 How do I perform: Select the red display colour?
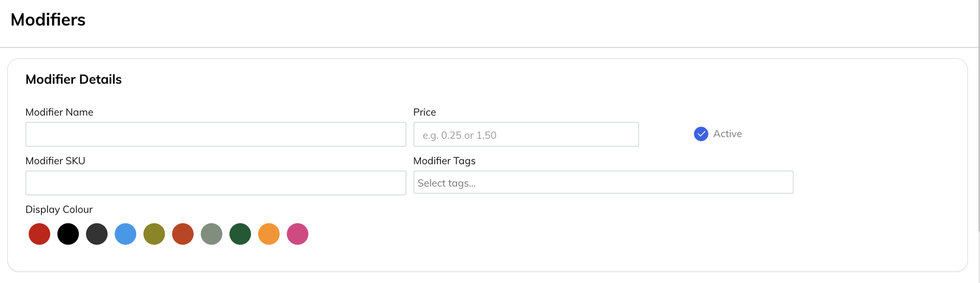(x=39, y=234)
